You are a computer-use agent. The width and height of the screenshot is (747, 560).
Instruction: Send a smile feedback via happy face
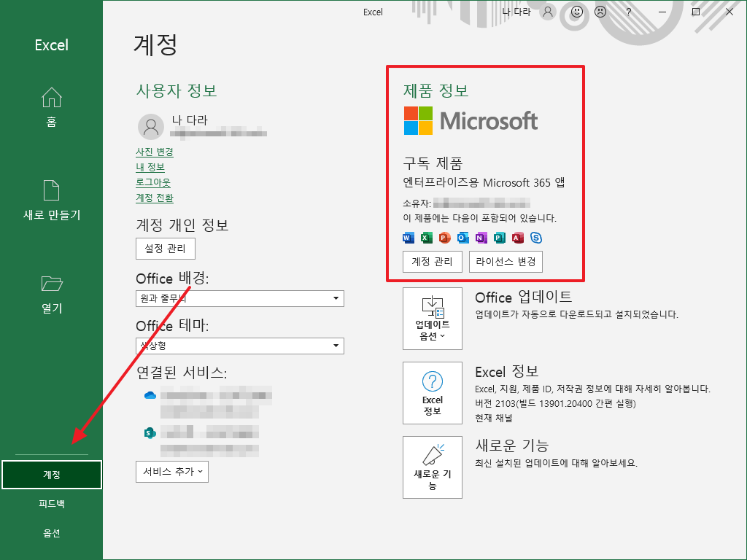[577, 12]
